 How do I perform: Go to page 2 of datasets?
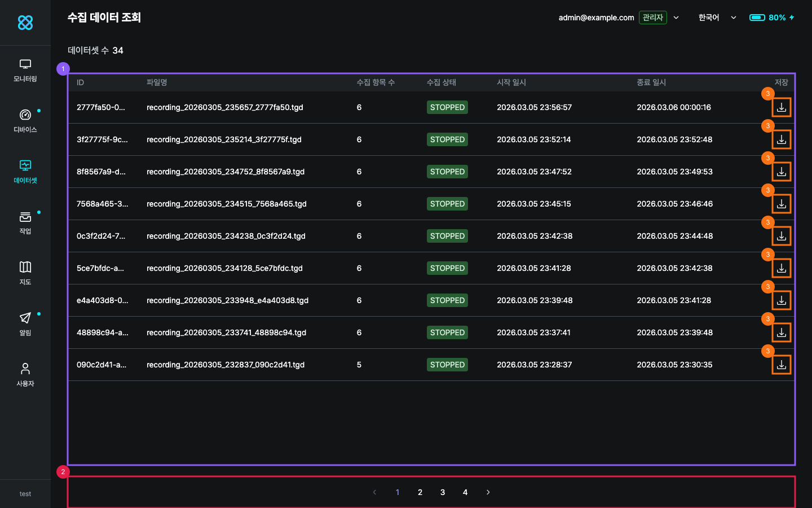pyautogui.click(x=420, y=492)
